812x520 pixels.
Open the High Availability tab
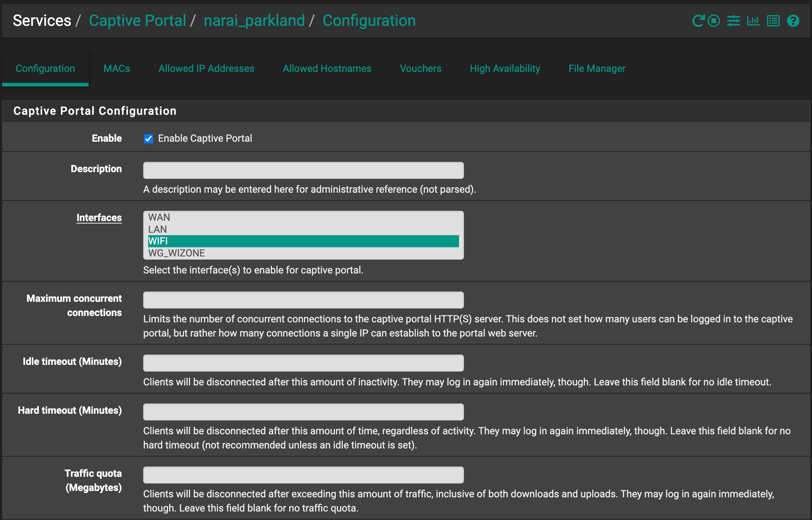(505, 68)
